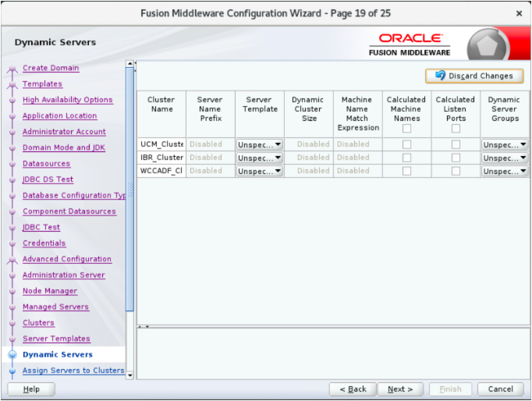Image resolution: width=532 pixels, height=401 pixels.
Task: Open High Availability Options step
Action: pos(68,100)
